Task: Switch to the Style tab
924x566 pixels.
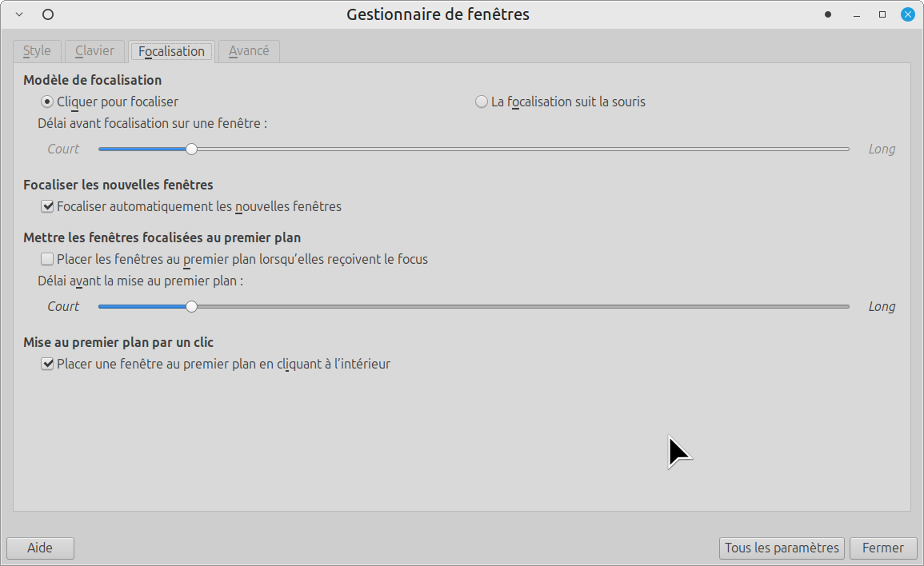Action: (37, 51)
